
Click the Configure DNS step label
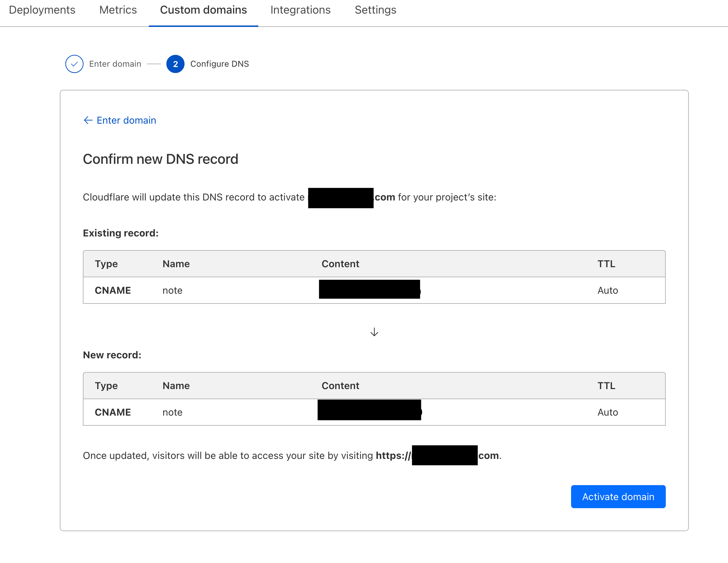pos(219,64)
